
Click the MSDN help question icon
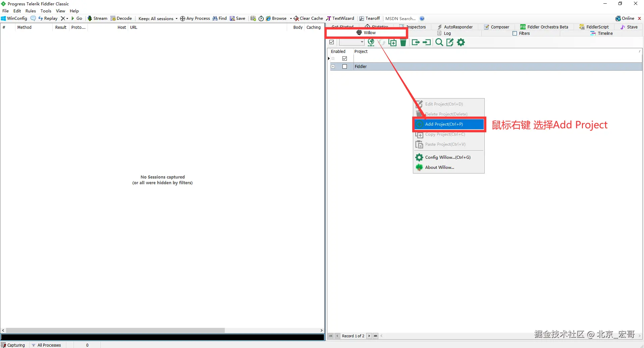point(422,18)
